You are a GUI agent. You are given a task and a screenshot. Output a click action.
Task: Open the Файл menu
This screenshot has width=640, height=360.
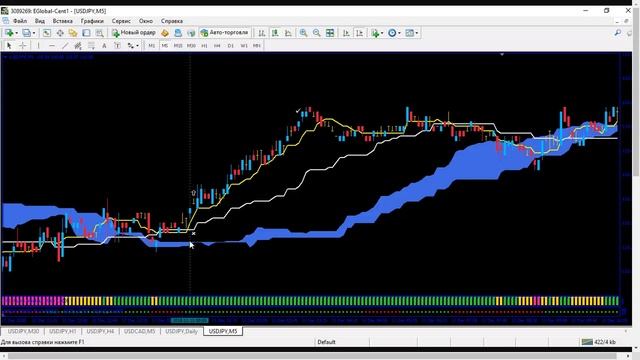tap(20, 21)
